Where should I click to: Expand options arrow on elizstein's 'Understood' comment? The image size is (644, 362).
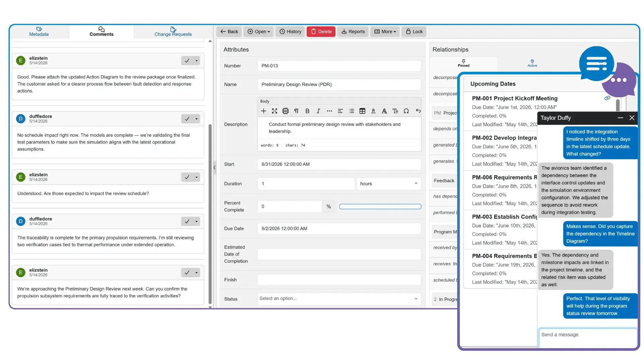coord(197,177)
